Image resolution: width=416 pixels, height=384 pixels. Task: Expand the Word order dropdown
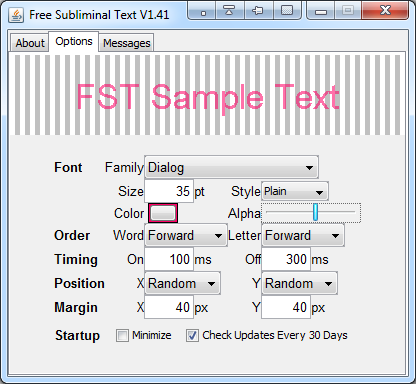[x=186, y=235]
